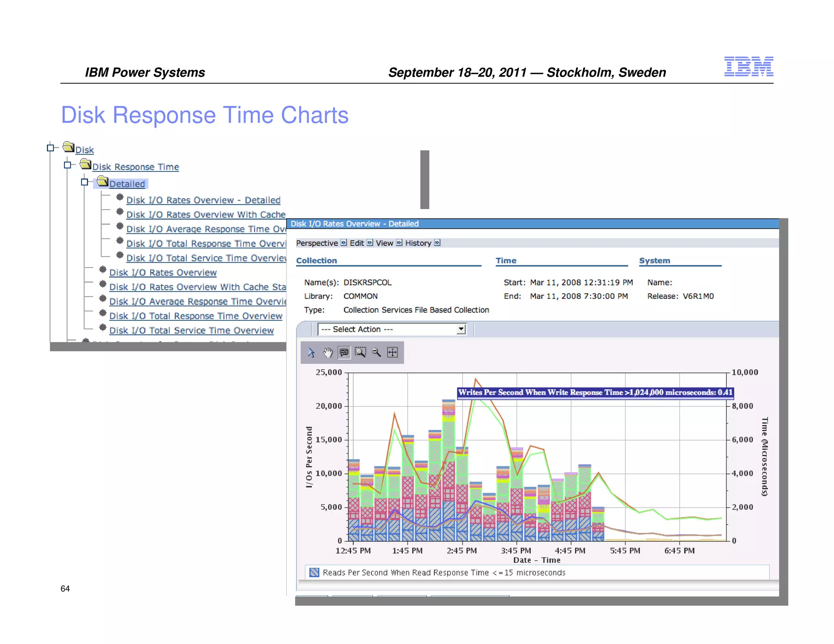The width and height of the screenshot is (834, 644).
Task: Open the Select Action dropdown
Action: (392, 329)
